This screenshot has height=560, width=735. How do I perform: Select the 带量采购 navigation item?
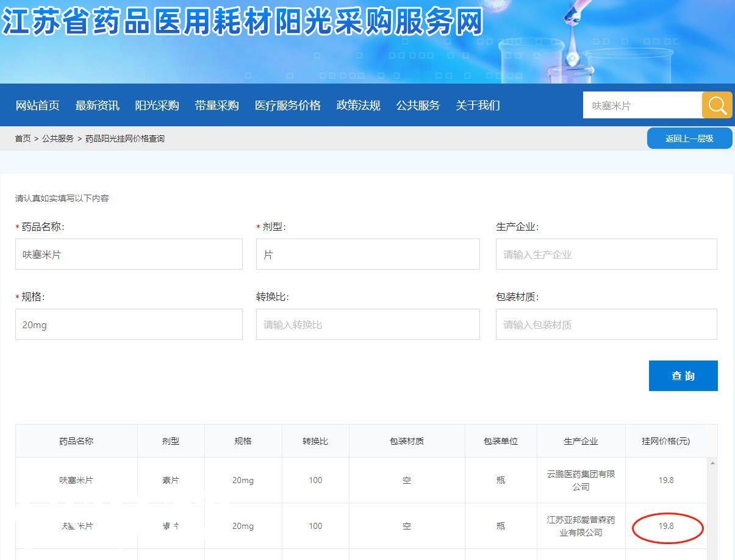pyautogui.click(x=217, y=106)
